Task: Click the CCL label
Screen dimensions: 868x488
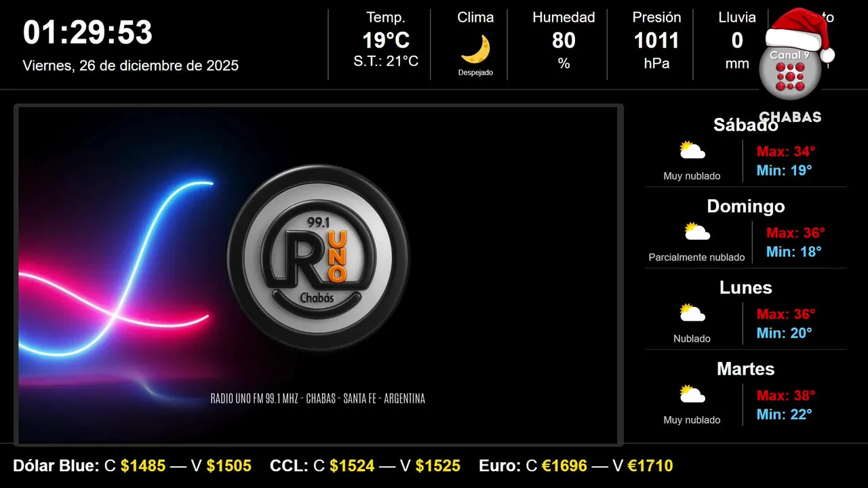Action: [289, 466]
